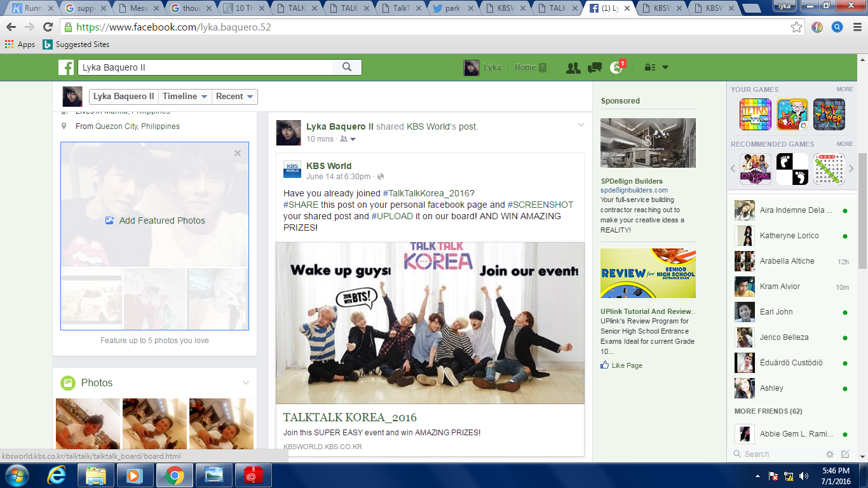Viewport: 868px width, 488px height.
Task: Click the page vertical scrollbar
Action: point(862,210)
